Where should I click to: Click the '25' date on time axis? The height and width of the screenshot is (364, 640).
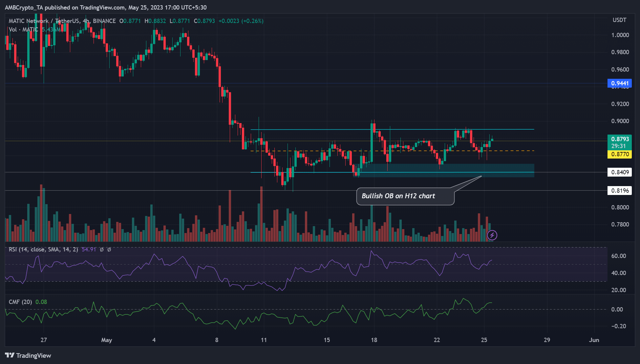tap(484, 340)
